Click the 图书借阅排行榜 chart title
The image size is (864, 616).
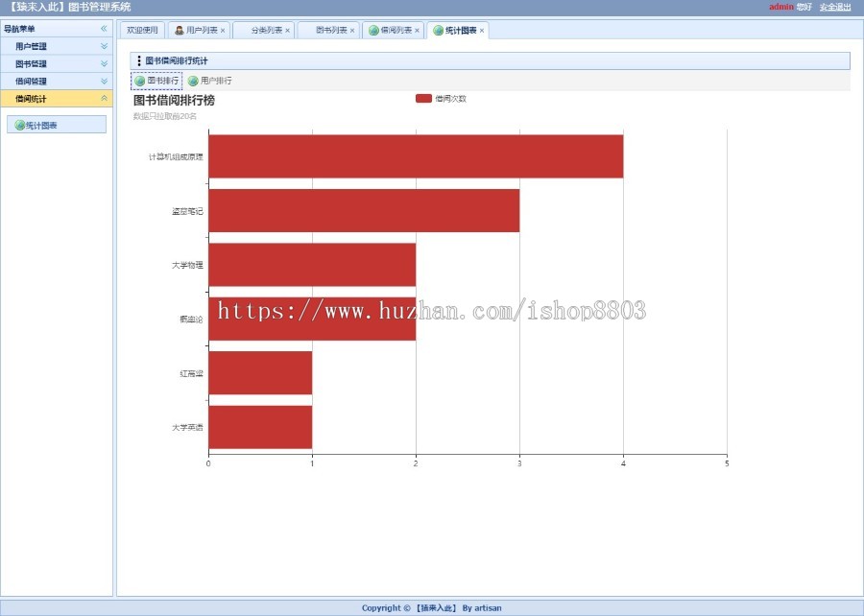[x=174, y=100]
